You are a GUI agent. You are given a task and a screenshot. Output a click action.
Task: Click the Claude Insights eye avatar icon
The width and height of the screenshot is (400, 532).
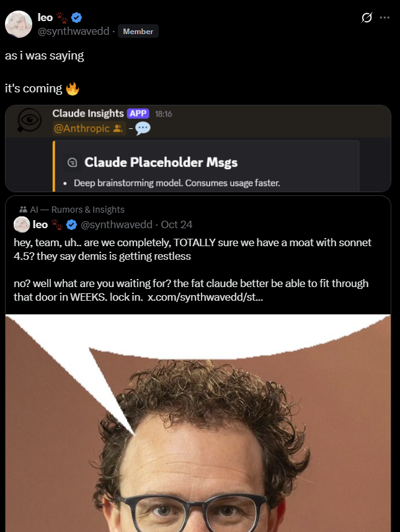[30, 120]
